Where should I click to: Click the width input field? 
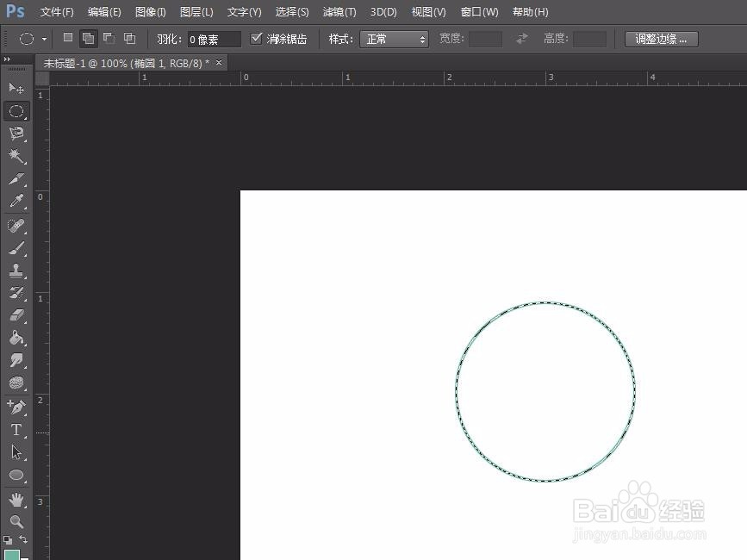[485, 39]
